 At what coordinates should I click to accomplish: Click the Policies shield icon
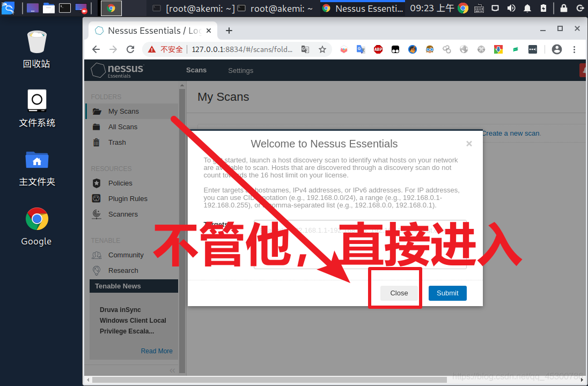click(x=97, y=183)
